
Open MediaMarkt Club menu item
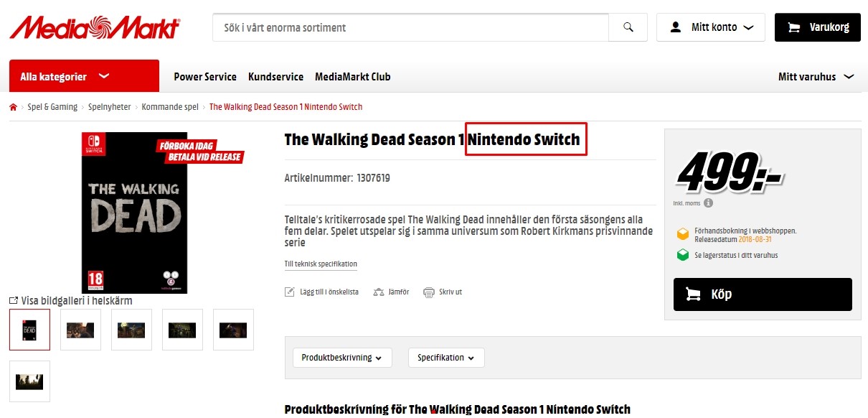pyautogui.click(x=352, y=77)
